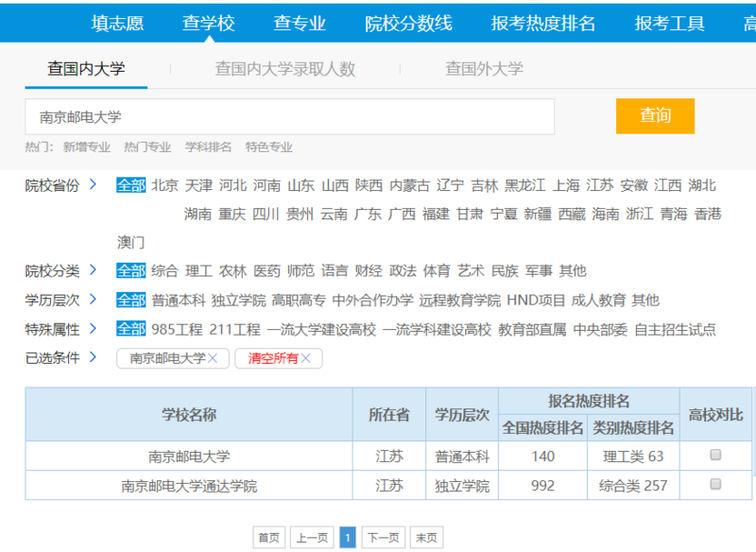
Task: Open 院校分数线 in the top navigation
Action: tap(408, 23)
